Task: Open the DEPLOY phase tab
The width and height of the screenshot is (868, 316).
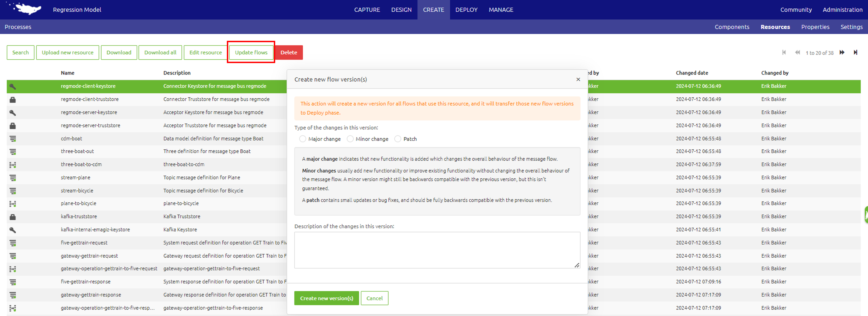Action: click(x=466, y=10)
